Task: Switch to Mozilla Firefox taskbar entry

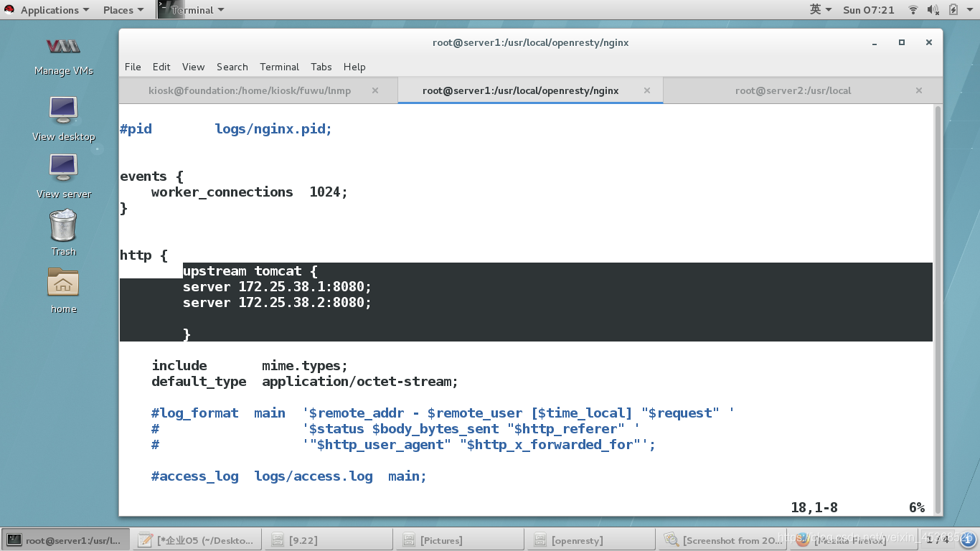Action: tap(854, 540)
